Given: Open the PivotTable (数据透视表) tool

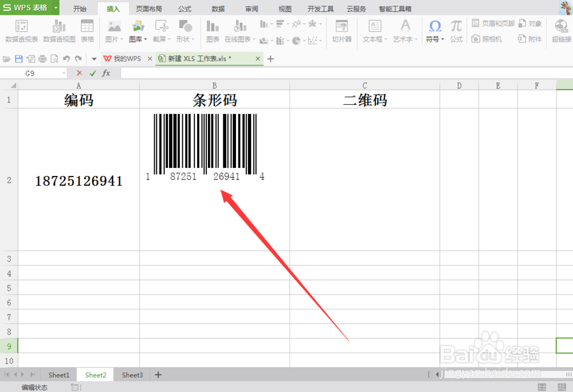Looking at the screenshot, I should [21, 31].
